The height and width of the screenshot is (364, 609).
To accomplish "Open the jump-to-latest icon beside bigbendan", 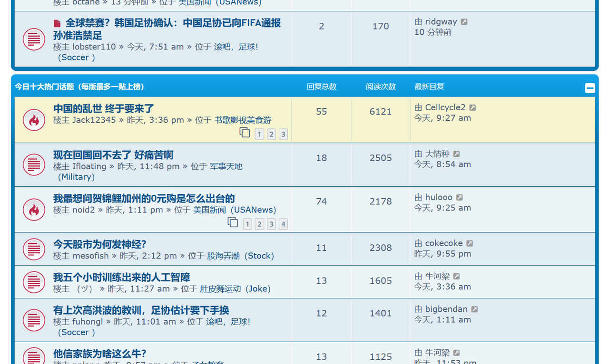I will (474, 309).
